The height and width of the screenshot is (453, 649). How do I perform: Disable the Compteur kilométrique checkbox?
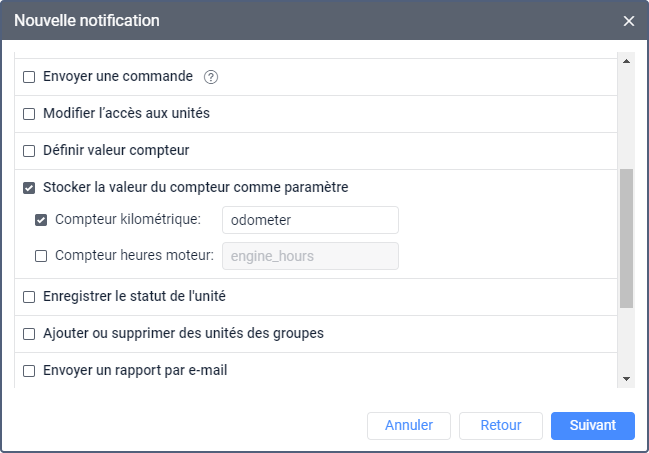pos(41,220)
